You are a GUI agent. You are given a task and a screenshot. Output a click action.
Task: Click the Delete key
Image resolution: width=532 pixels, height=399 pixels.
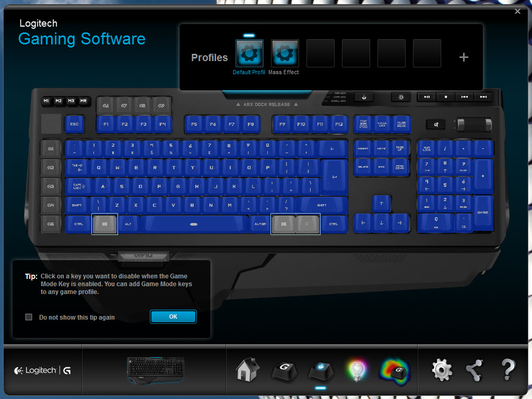coord(363,167)
